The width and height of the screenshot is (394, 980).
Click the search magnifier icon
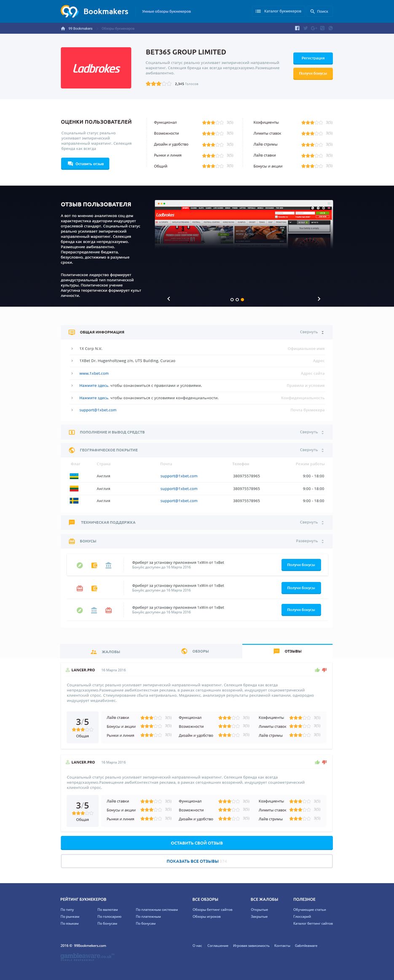[x=312, y=11]
